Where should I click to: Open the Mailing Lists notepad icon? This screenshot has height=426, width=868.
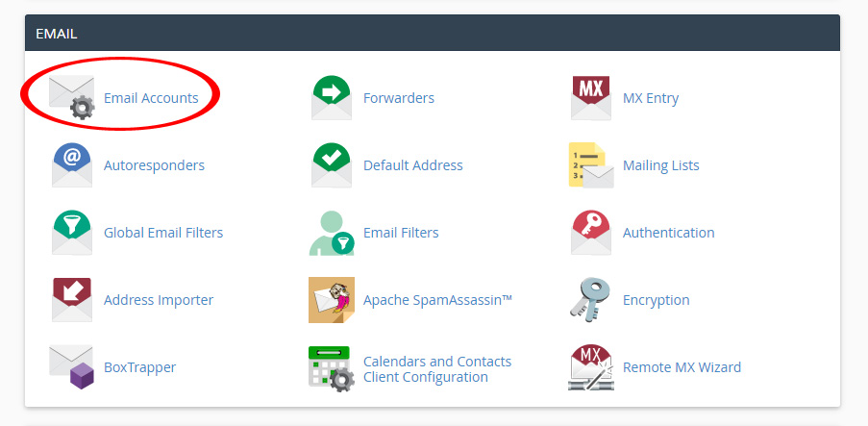[591, 165]
